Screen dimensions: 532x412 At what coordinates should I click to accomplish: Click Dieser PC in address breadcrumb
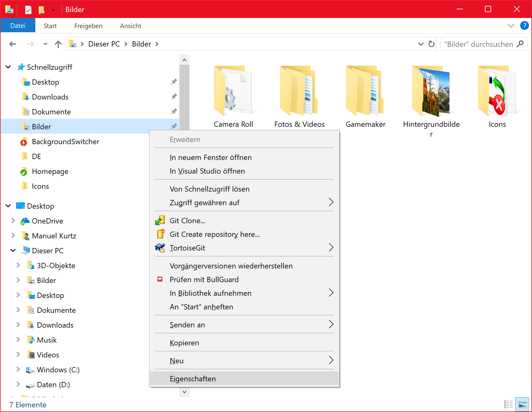tap(104, 44)
